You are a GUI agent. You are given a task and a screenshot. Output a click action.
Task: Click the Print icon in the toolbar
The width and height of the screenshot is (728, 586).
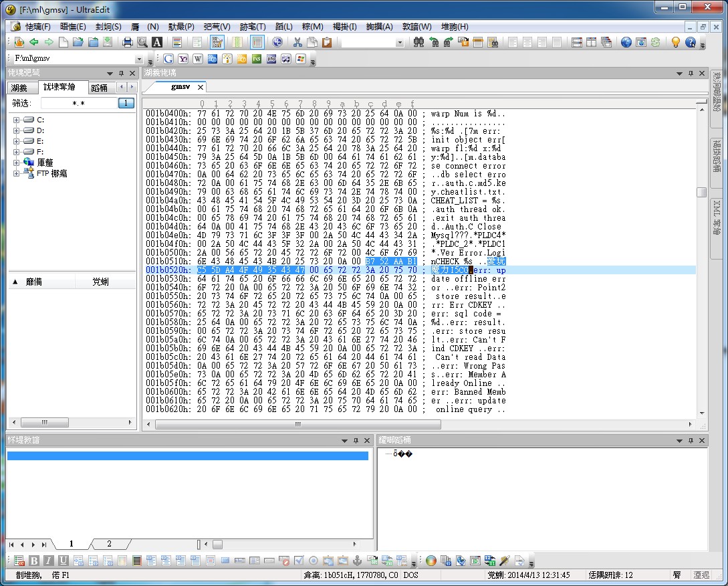(x=128, y=42)
